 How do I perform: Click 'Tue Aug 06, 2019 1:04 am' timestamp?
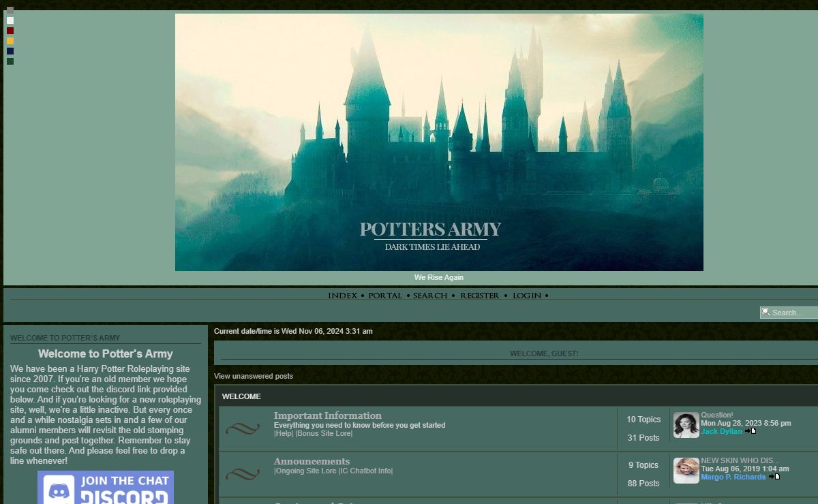click(x=745, y=469)
